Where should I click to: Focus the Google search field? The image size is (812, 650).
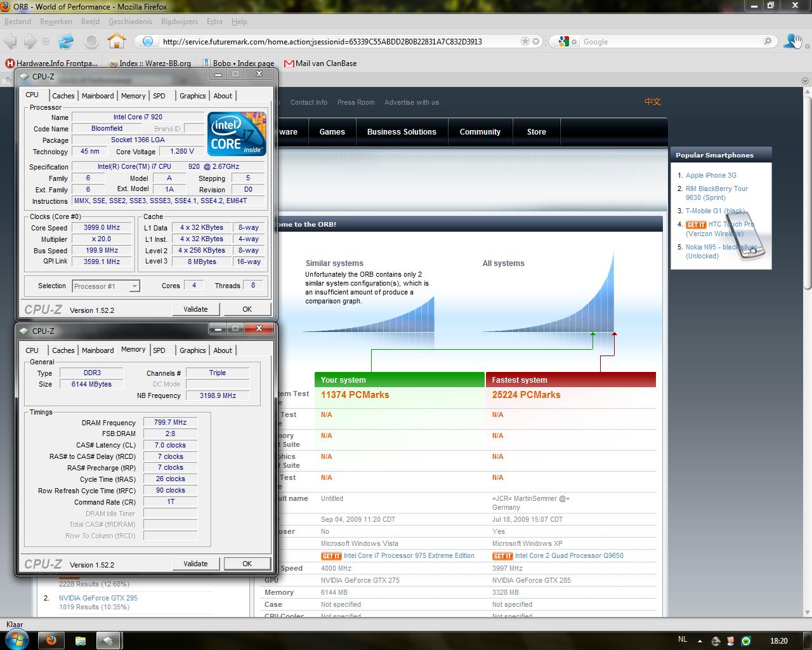point(671,41)
